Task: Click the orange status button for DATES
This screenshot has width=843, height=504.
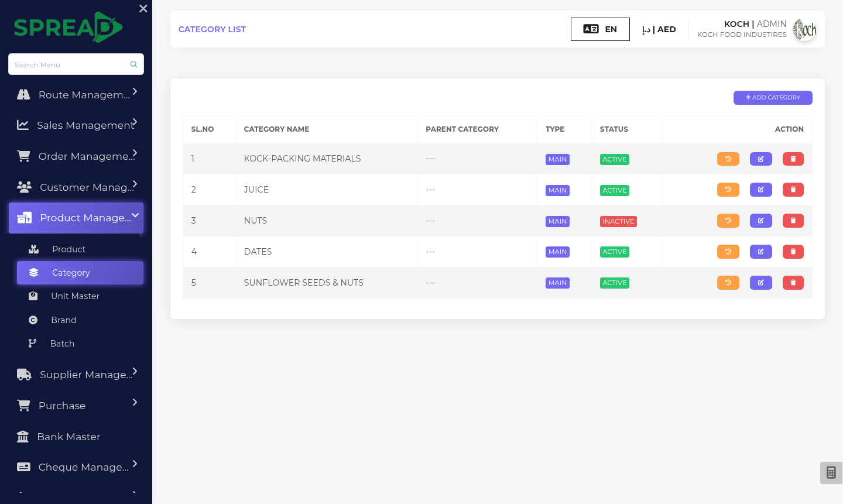Action: [x=728, y=252]
